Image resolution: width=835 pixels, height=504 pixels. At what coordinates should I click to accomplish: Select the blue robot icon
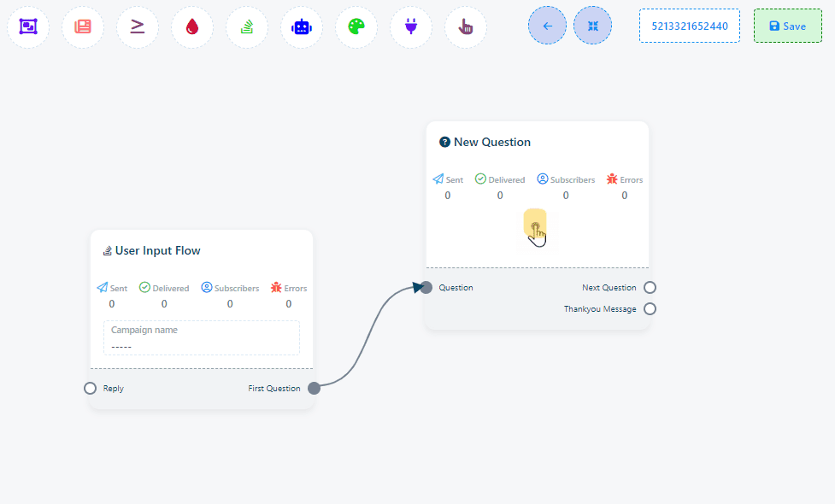click(302, 26)
